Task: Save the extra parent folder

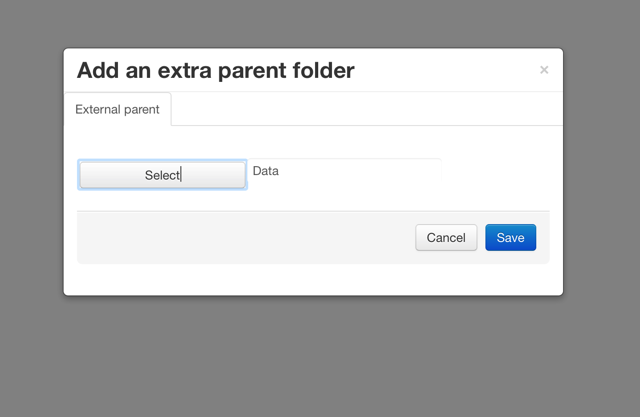Action: (511, 237)
